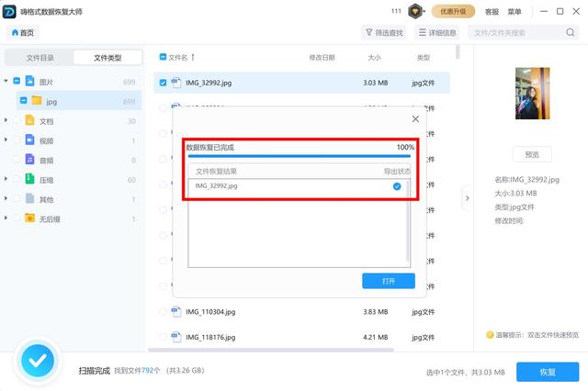Sort by 大小 column

pyautogui.click(x=374, y=57)
